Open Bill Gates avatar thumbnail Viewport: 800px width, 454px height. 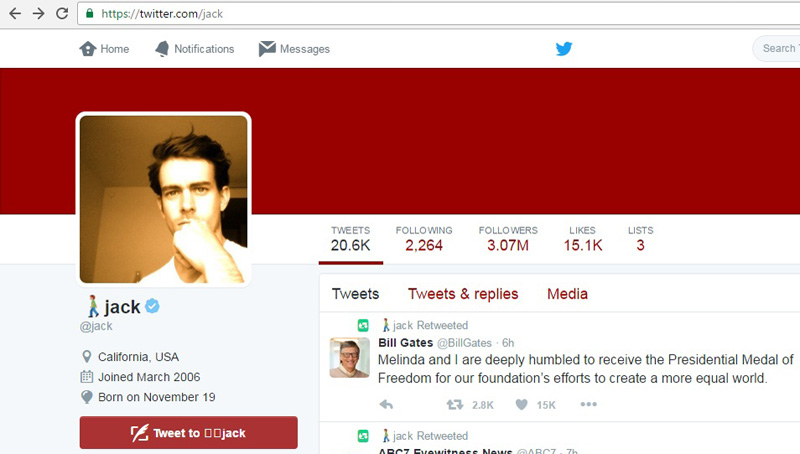(x=349, y=357)
